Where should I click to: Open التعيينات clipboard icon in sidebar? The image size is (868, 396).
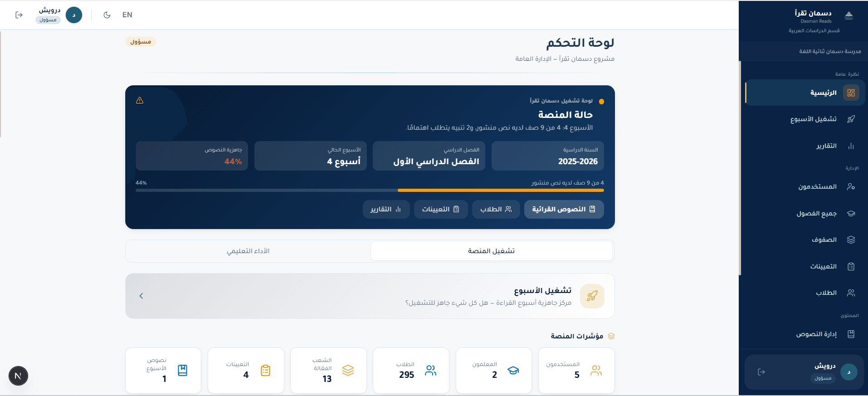tap(851, 266)
